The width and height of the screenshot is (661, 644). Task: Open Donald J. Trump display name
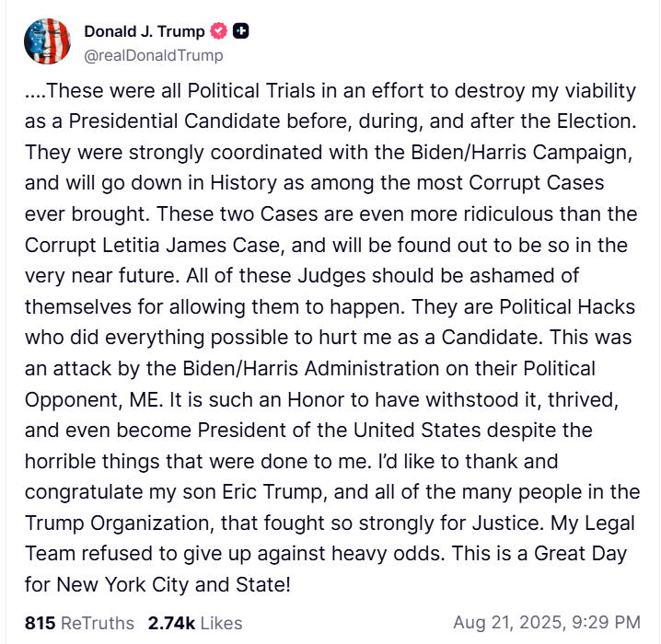[x=145, y=31]
